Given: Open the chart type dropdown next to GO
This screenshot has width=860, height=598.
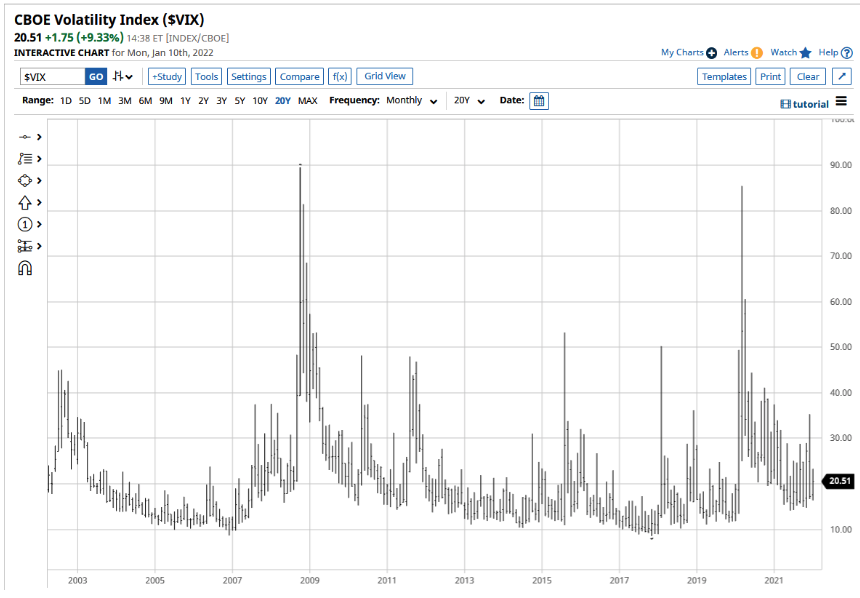Looking at the screenshot, I should pyautogui.click(x=123, y=76).
